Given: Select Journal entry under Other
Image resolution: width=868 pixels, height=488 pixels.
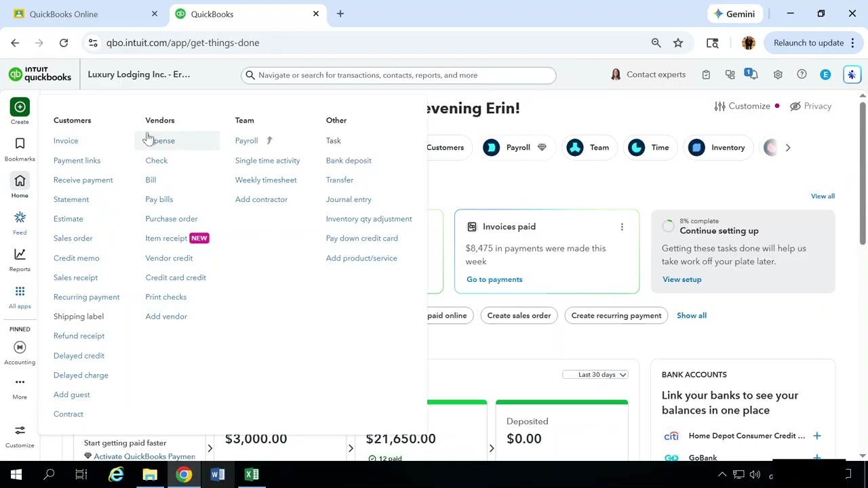Looking at the screenshot, I should tap(349, 199).
